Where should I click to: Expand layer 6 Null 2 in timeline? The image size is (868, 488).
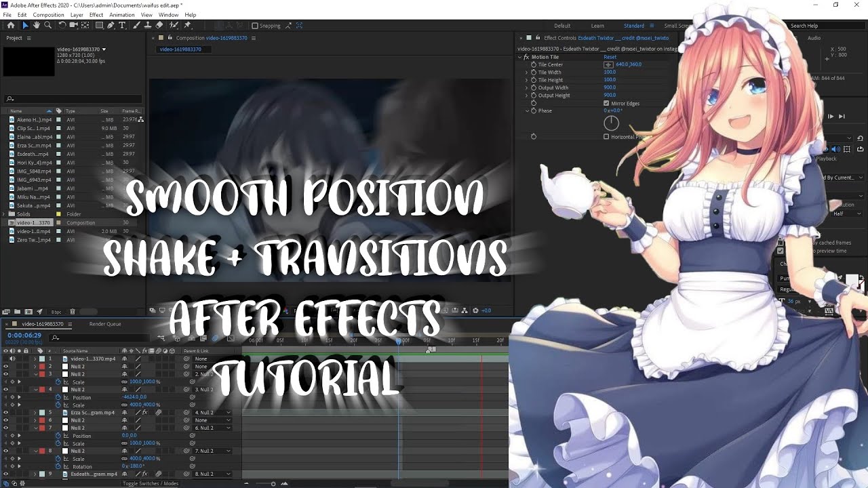[x=35, y=420]
